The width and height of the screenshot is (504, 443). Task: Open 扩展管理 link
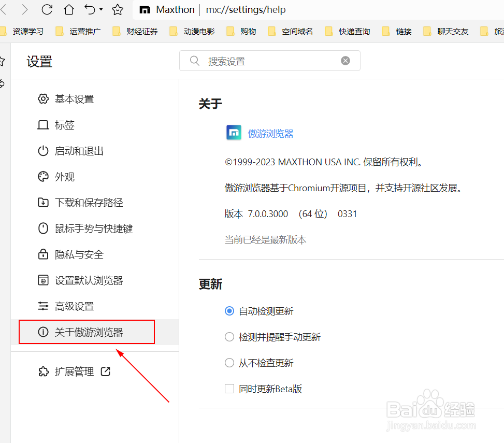click(x=74, y=371)
